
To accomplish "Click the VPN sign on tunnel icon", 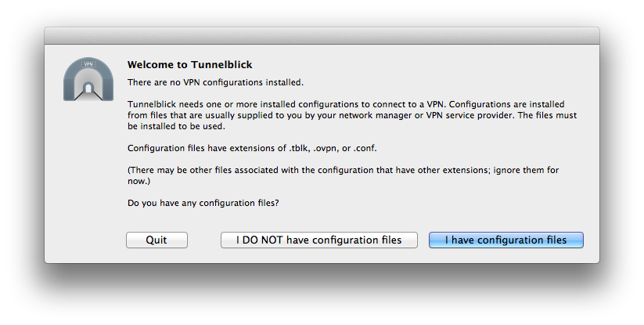I will pyautogui.click(x=88, y=64).
